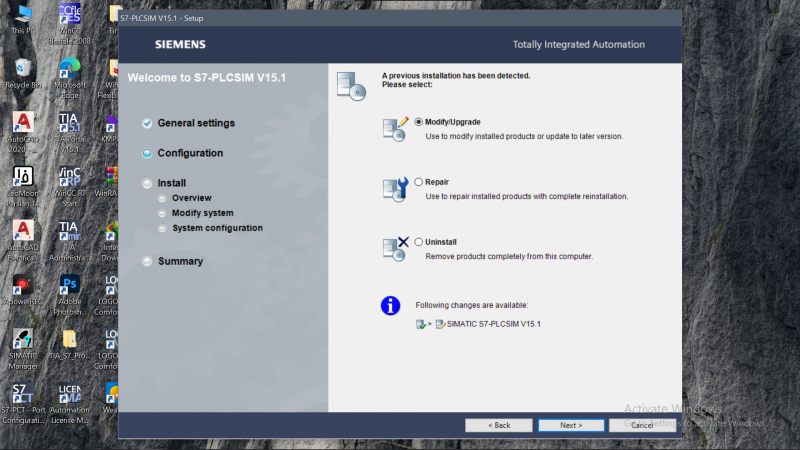Open TIA Portal V15.1 desktop shortcut
Viewport: 800px width, 450px height.
(x=70, y=132)
